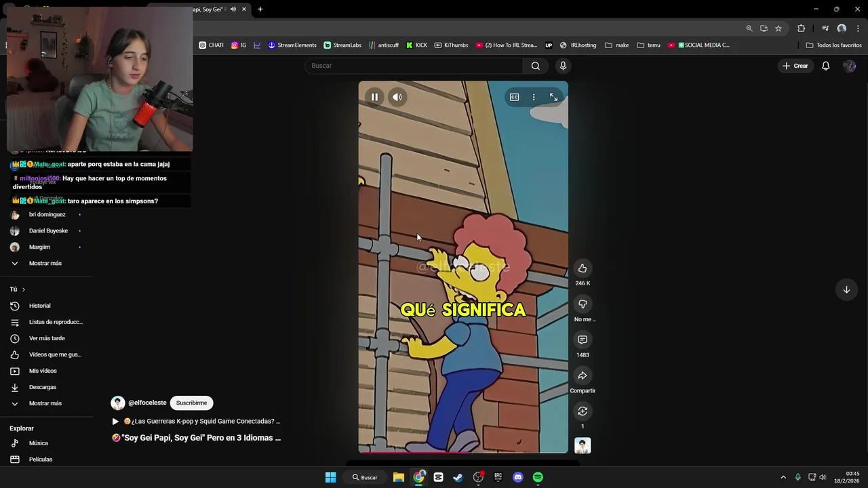Click the Crear button
The width and height of the screenshot is (868, 488).
(795, 66)
